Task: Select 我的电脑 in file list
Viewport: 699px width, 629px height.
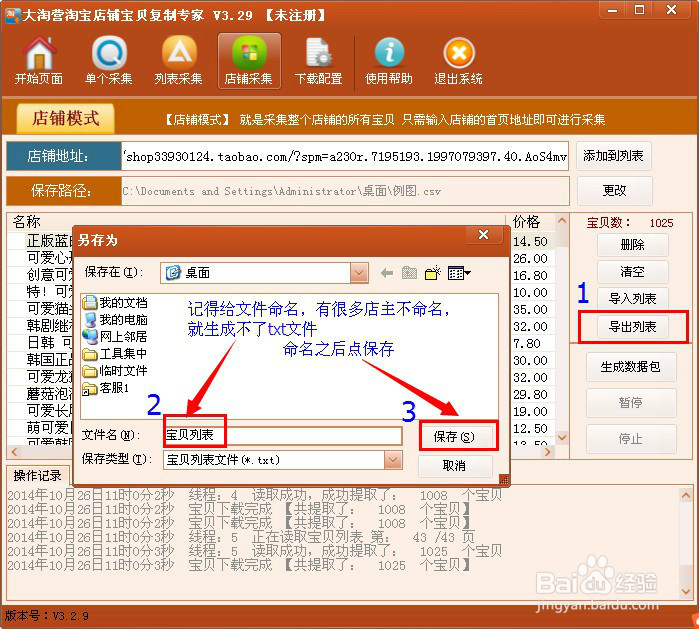Action: 115,320
